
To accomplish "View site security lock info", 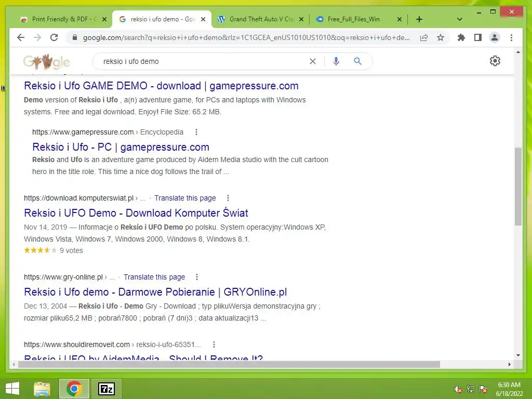I will point(75,37).
